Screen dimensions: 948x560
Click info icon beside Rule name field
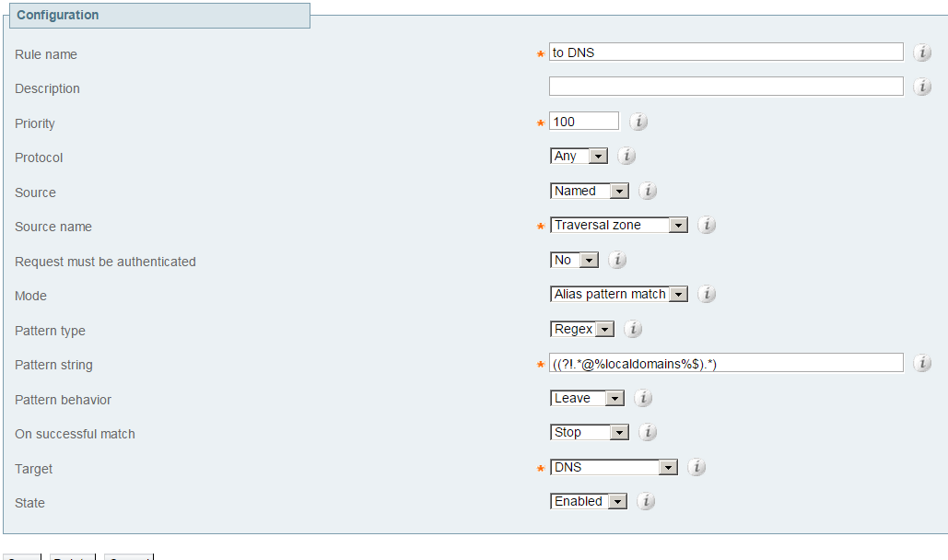pyautogui.click(x=922, y=52)
